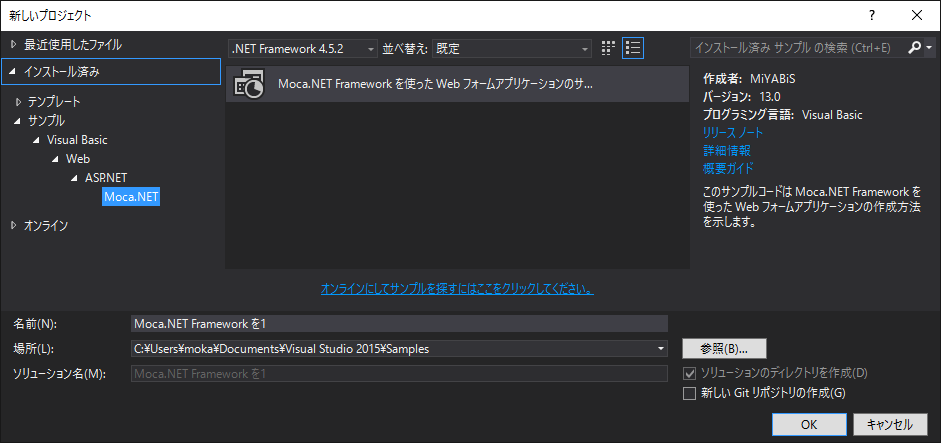The width and height of the screenshot is (941, 443).
Task: Click the プログラミング言語: Visual Basic text
Action: (783, 115)
